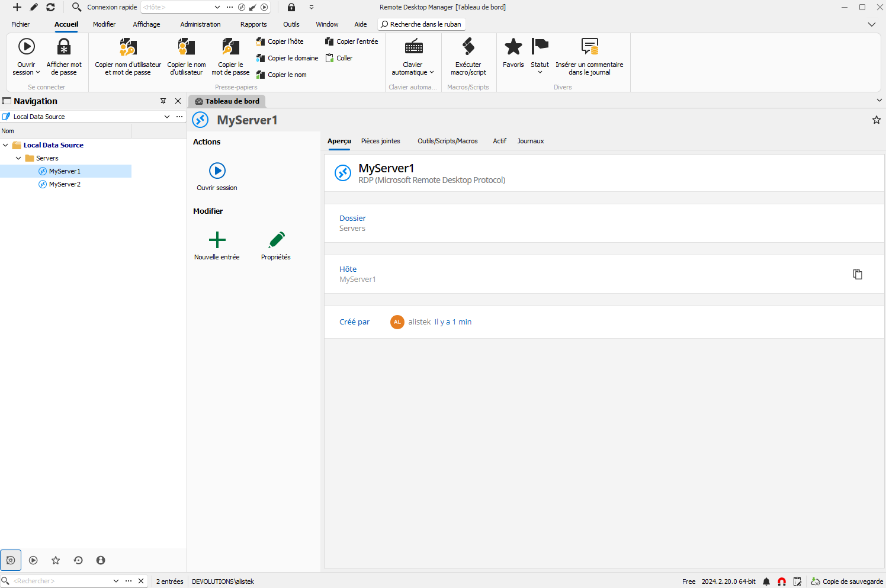Viewport: 886px width, 588px height.
Task: Close the Navigation panel
Action: click(x=178, y=101)
